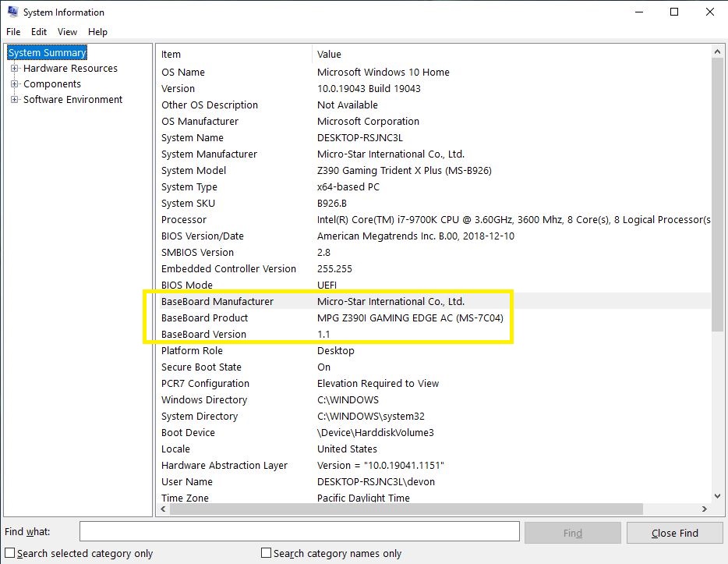
Task: Open the Edit menu
Action: tap(39, 32)
